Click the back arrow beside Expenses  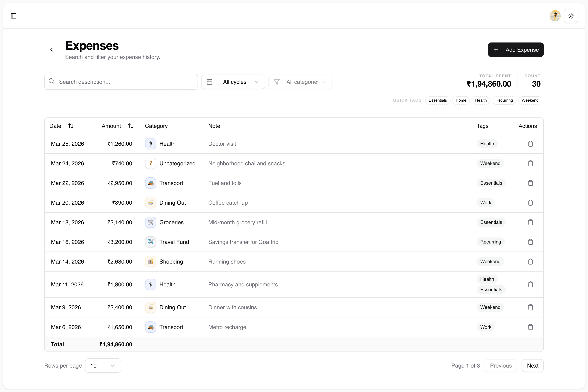[51, 50]
